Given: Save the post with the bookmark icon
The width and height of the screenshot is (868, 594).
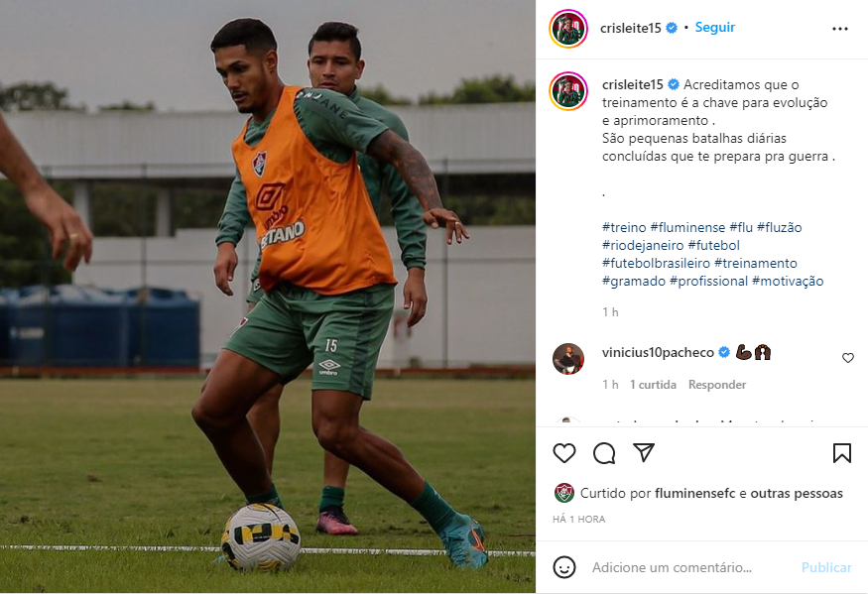Looking at the screenshot, I should point(841,453).
